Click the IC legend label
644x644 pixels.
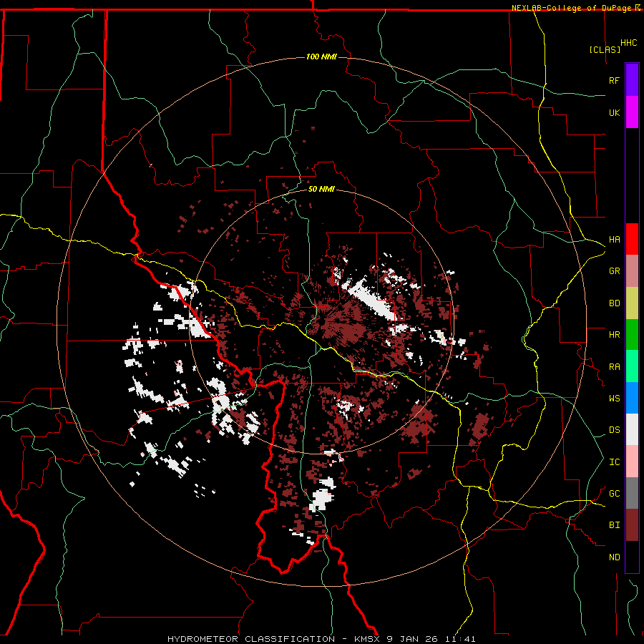(x=614, y=462)
